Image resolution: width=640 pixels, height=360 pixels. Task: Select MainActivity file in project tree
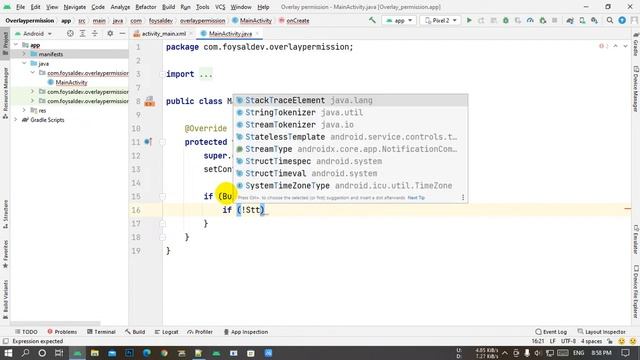coord(67,82)
